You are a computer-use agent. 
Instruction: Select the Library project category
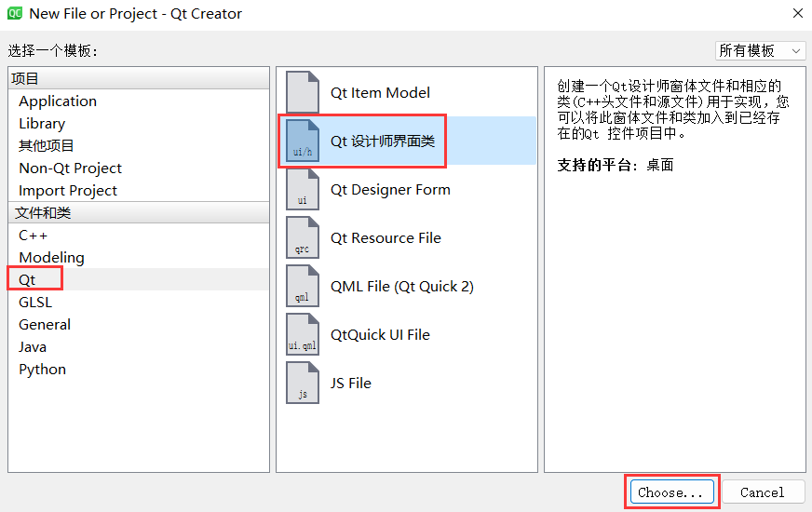click(x=42, y=123)
